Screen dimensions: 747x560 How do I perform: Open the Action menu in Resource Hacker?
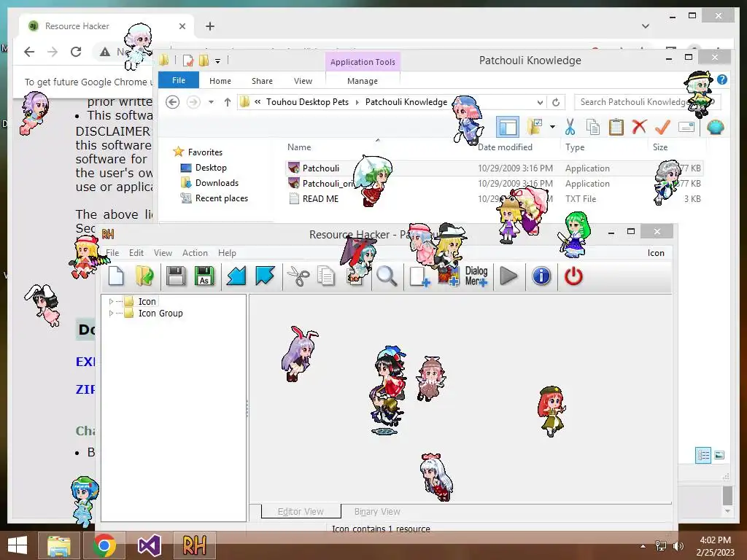[195, 253]
